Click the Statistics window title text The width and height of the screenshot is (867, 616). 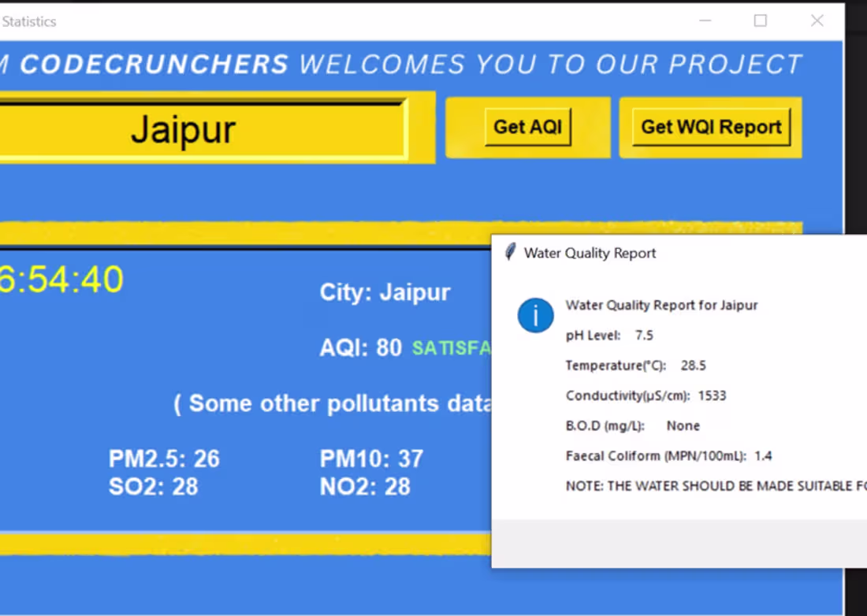pos(28,21)
